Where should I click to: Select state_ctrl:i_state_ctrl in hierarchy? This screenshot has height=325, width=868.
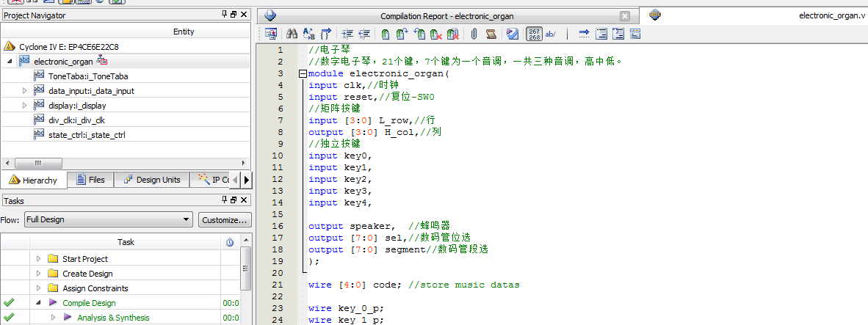[x=87, y=135]
